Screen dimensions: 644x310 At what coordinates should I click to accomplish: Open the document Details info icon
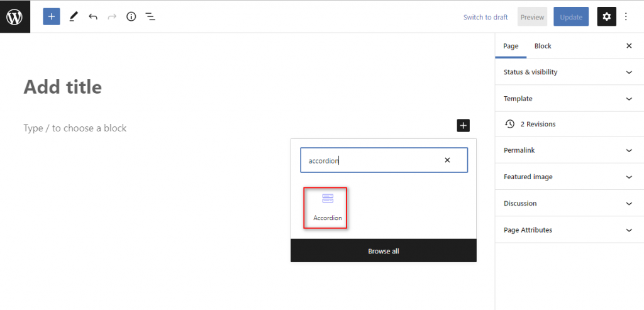[131, 17]
